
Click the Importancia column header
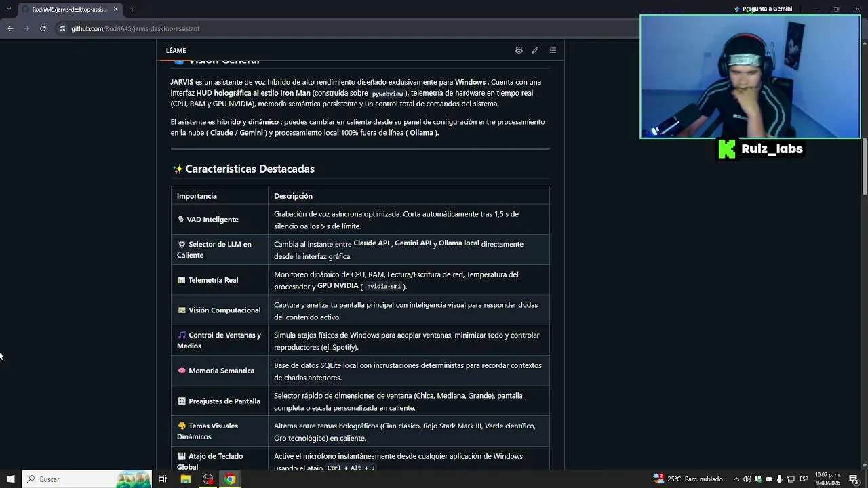pos(197,196)
